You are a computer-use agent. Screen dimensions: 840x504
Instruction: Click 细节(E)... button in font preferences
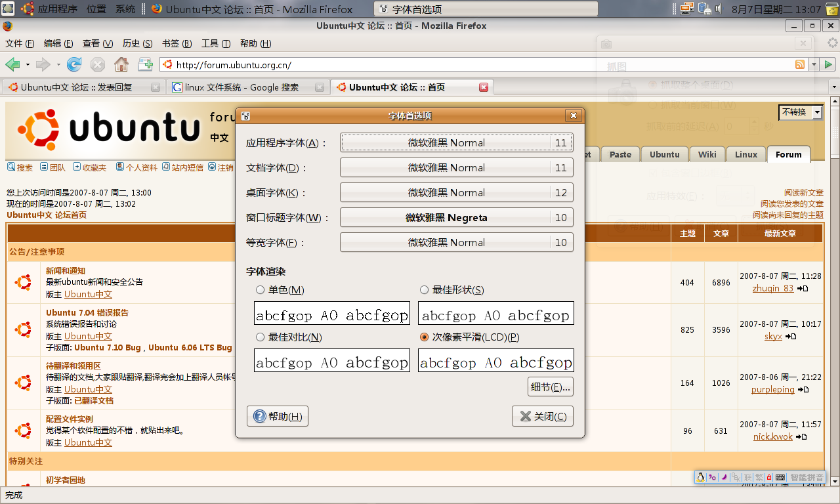(x=551, y=387)
